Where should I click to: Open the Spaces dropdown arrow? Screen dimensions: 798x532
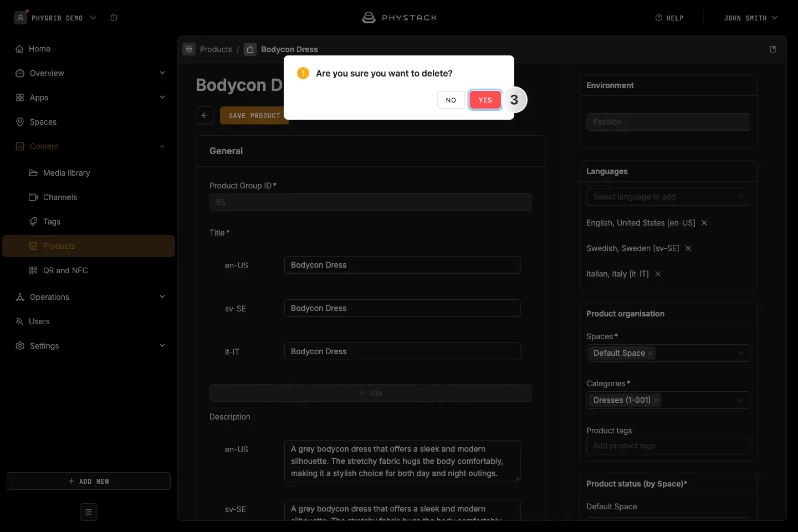[741, 353]
